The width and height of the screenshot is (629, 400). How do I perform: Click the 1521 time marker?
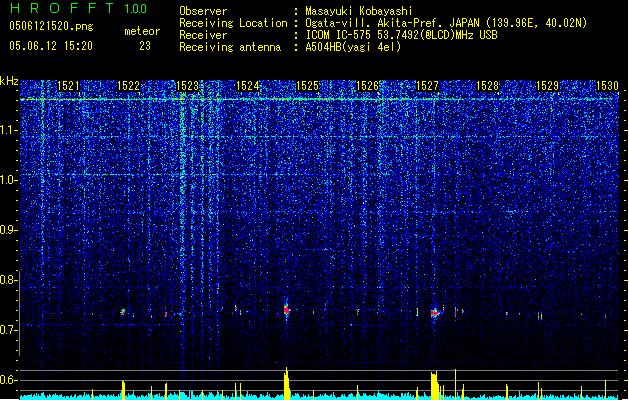pos(68,86)
